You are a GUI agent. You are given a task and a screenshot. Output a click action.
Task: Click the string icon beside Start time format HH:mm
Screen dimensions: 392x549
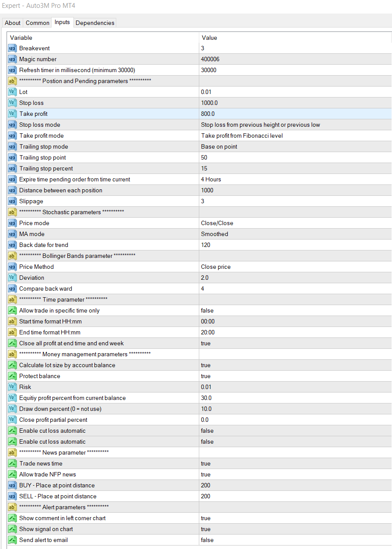(x=12, y=321)
